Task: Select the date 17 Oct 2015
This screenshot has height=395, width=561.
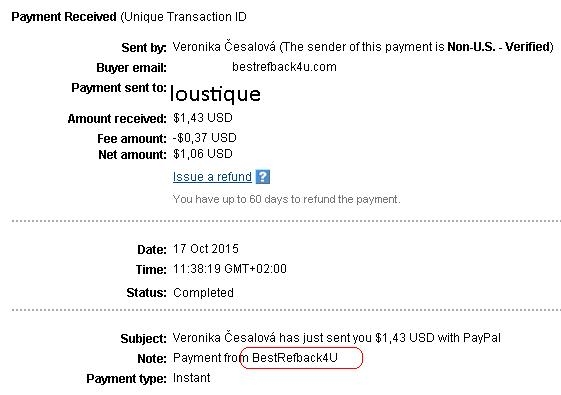Action: pos(206,249)
